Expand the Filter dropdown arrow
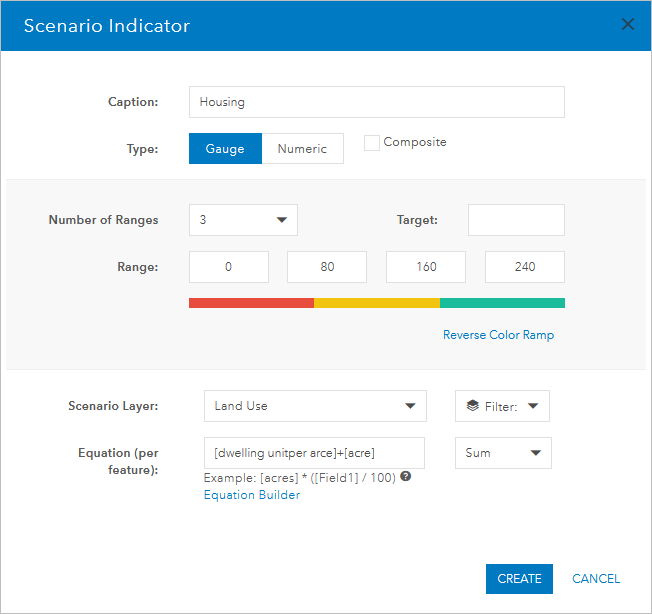The height and width of the screenshot is (614, 652). 532,406
